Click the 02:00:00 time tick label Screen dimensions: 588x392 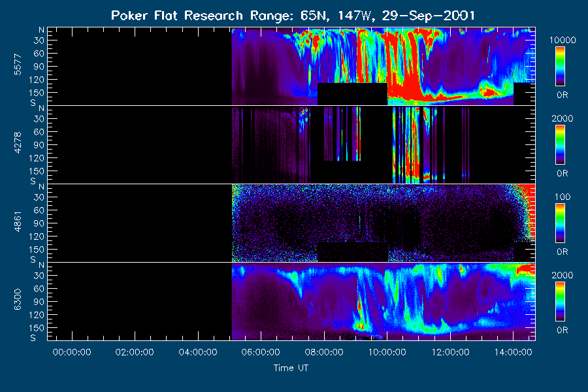point(135,352)
